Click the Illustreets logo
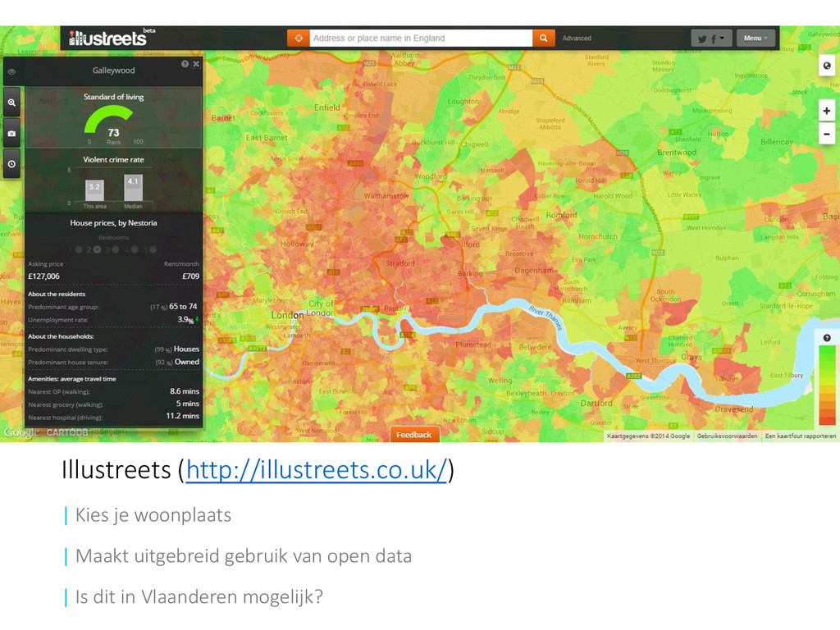The image size is (840, 630). pyautogui.click(x=112, y=38)
